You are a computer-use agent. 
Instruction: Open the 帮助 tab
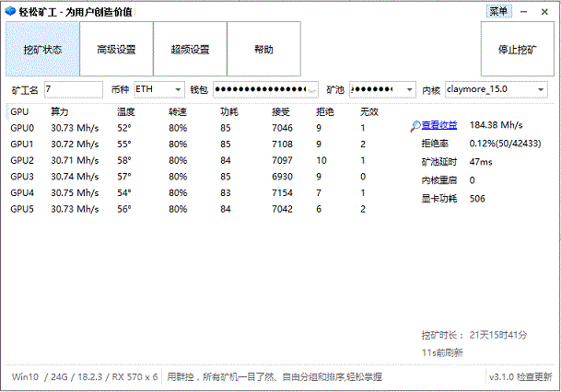point(263,49)
